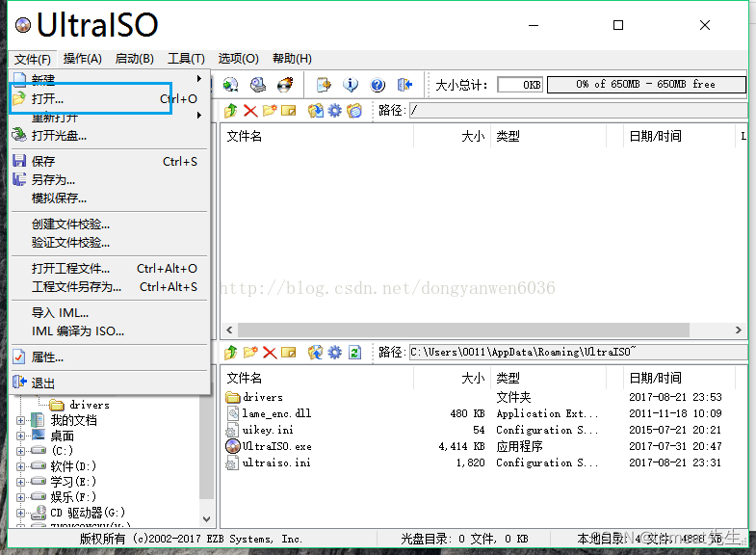This screenshot has width=756, height=555.
Task: Choose 打开工程文件... menu entry
Action: [110, 269]
